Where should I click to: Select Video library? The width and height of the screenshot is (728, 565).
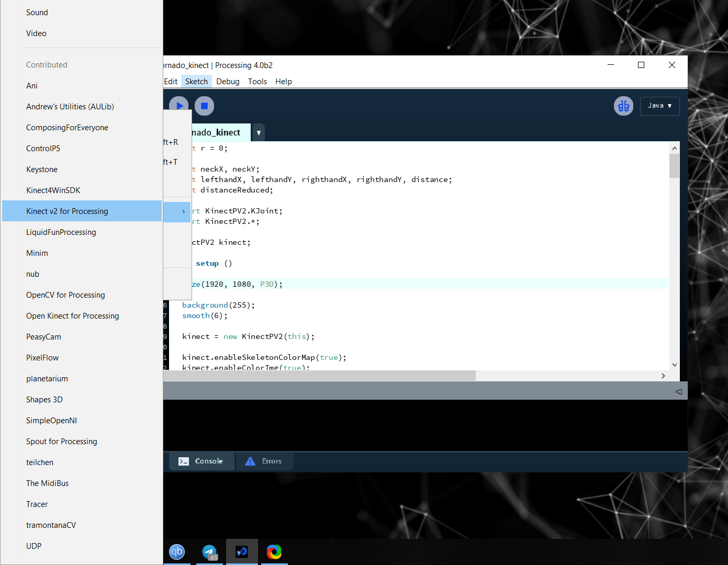(82, 33)
